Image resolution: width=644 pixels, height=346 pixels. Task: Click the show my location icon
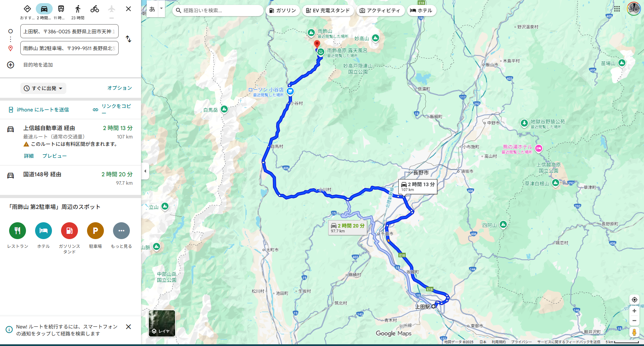pos(634,300)
